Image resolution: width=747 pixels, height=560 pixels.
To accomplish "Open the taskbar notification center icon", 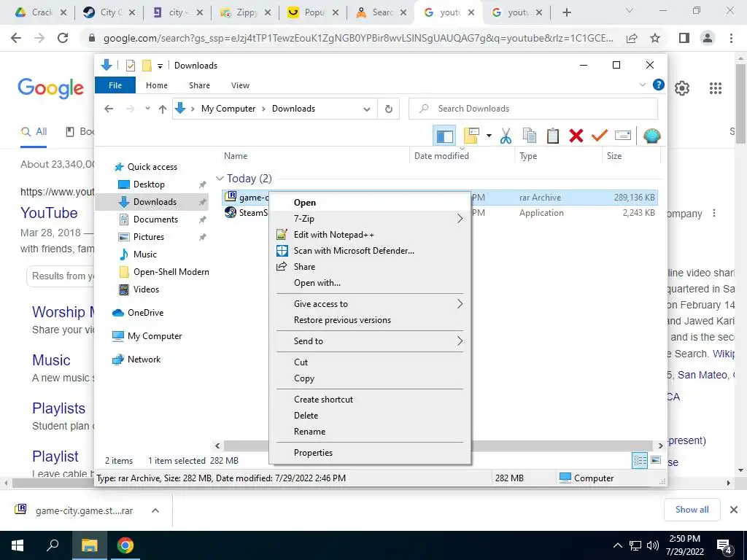I will tap(724, 545).
